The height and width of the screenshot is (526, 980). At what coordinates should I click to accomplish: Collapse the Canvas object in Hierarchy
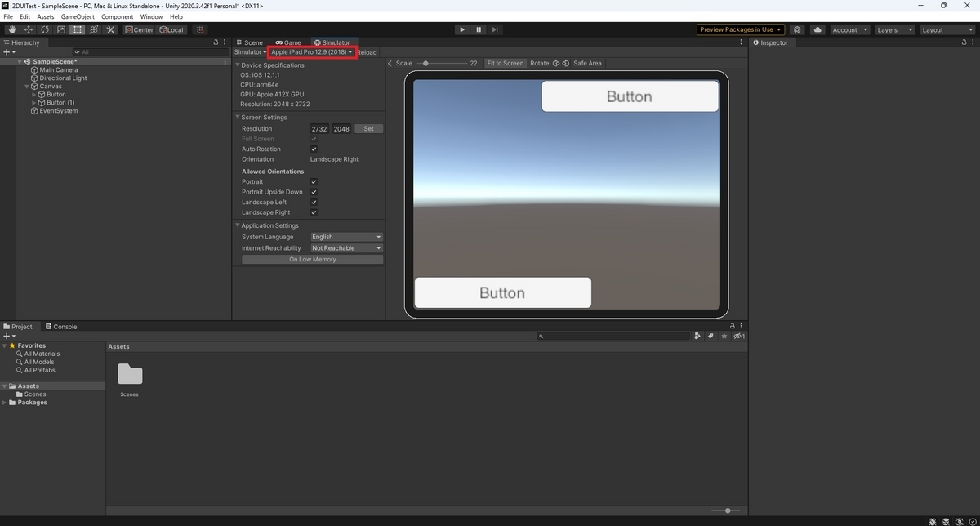point(27,86)
